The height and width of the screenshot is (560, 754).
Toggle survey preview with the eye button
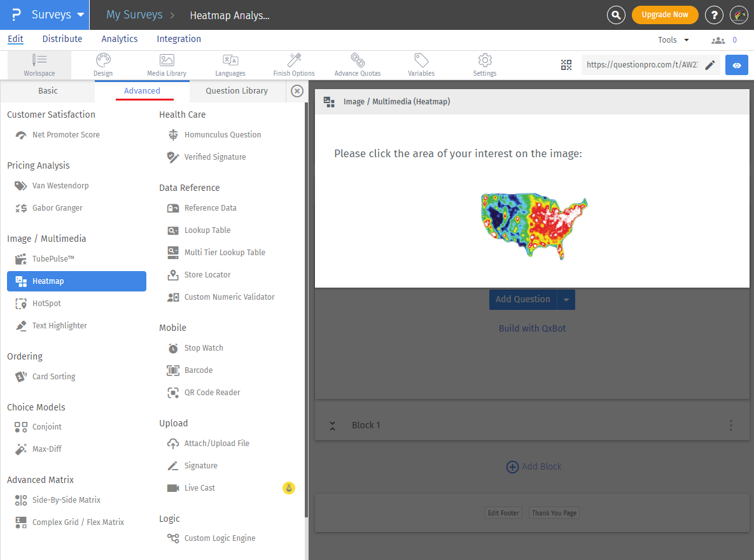[736, 64]
